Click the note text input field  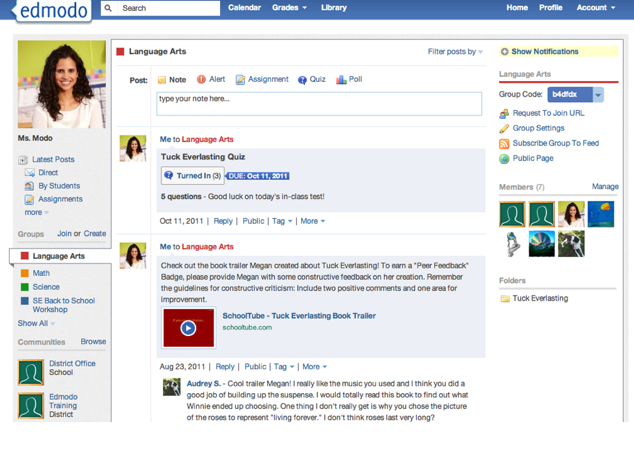pyautogui.click(x=318, y=103)
